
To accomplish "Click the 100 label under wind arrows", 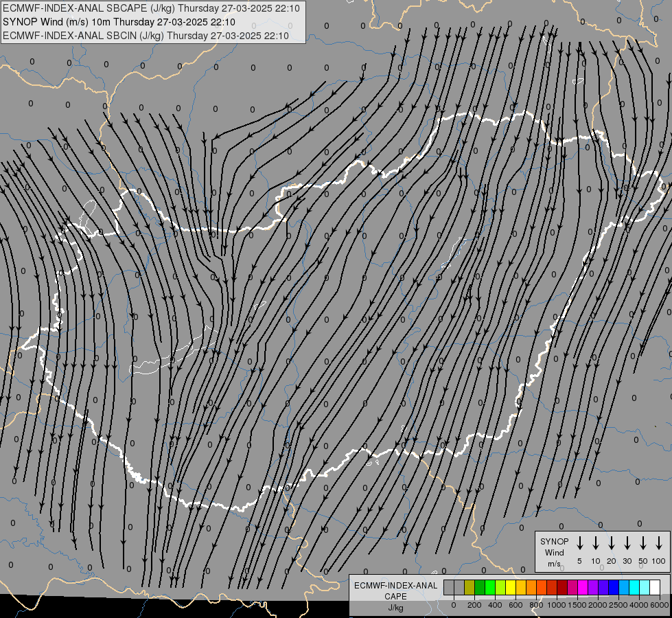I will [x=659, y=561].
